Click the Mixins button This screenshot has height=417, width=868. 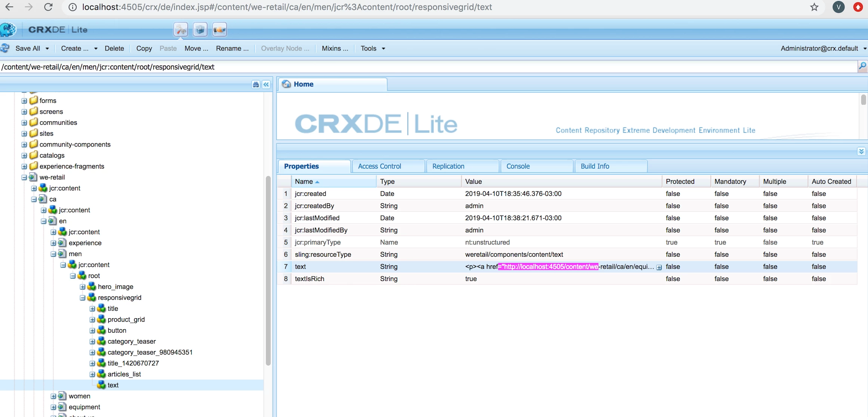pyautogui.click(x=335, y=49)
